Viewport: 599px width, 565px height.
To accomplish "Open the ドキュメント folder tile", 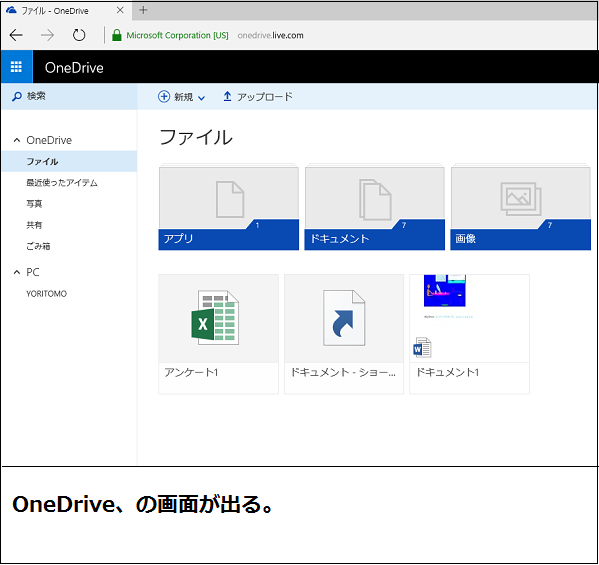I will 374,207.
